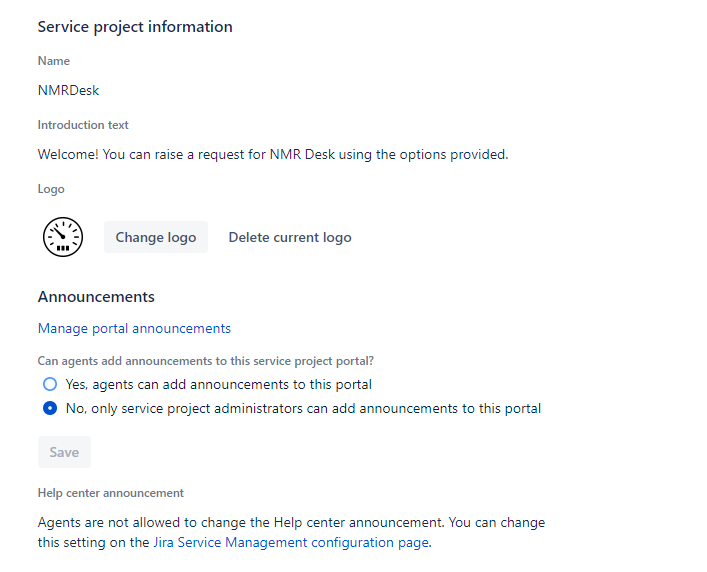The width and height of the screenshot is (707, 572).
Task: Click the Help center announcement label
Action: pyautogui.click(x=111, y=493)
